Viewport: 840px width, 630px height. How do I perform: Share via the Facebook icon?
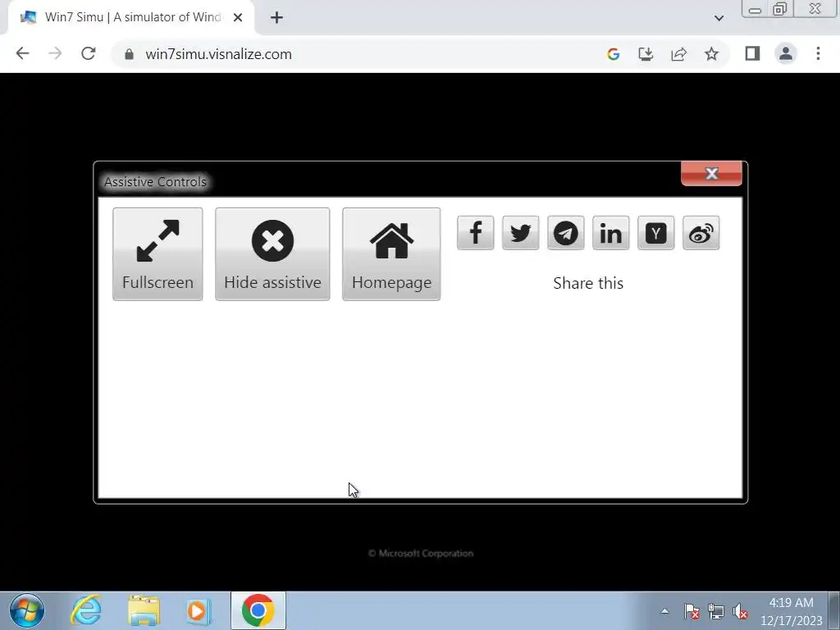[x=475, y=233]
